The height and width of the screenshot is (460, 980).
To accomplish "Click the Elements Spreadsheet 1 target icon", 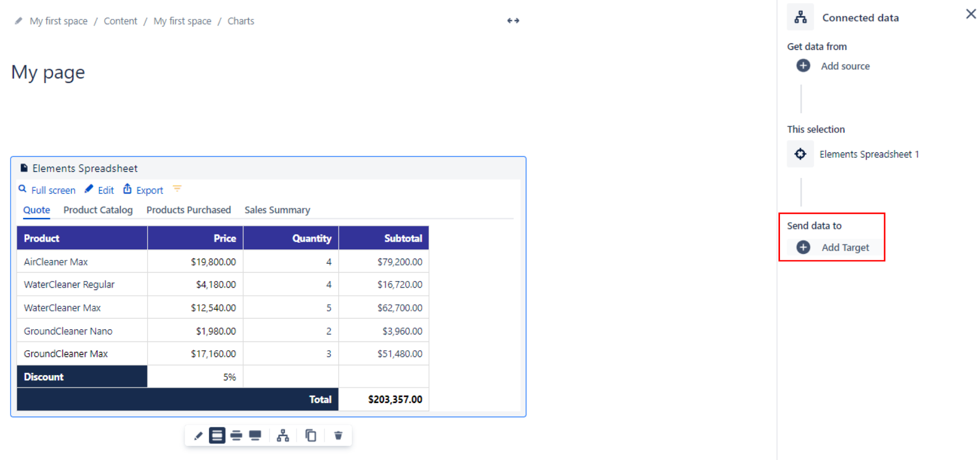I will coord(800,154).
